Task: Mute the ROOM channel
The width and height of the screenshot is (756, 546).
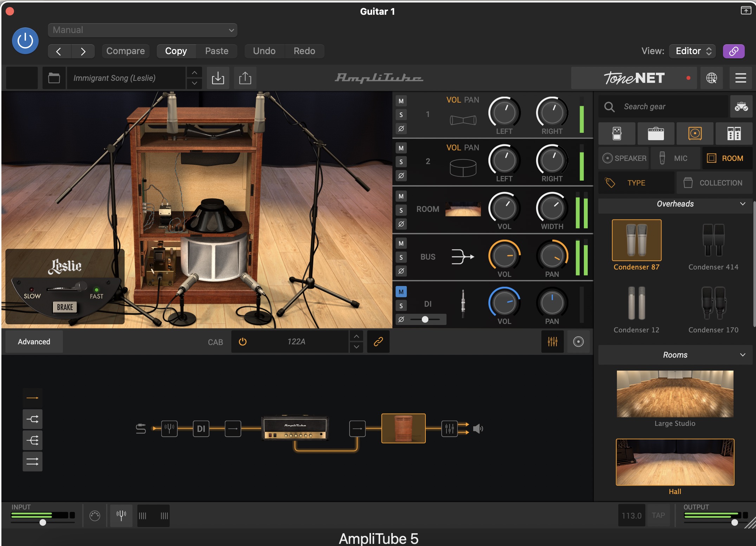Action: (401, 196)
